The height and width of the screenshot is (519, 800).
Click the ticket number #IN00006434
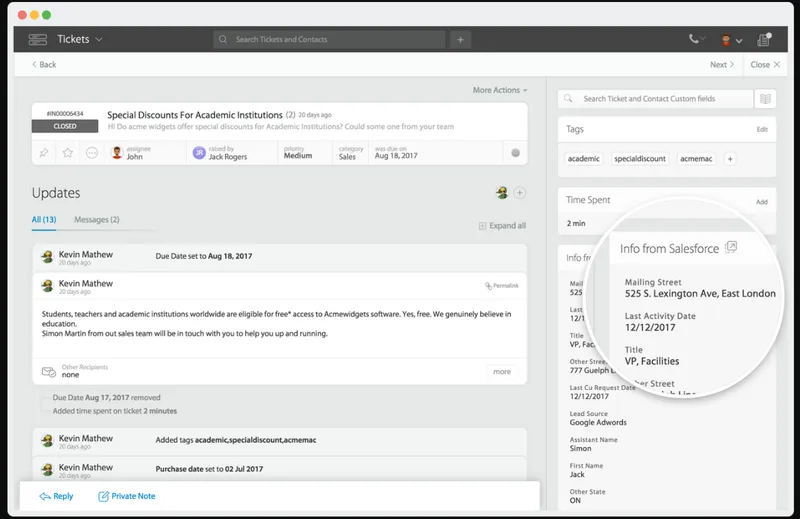(x=65, y=113)
